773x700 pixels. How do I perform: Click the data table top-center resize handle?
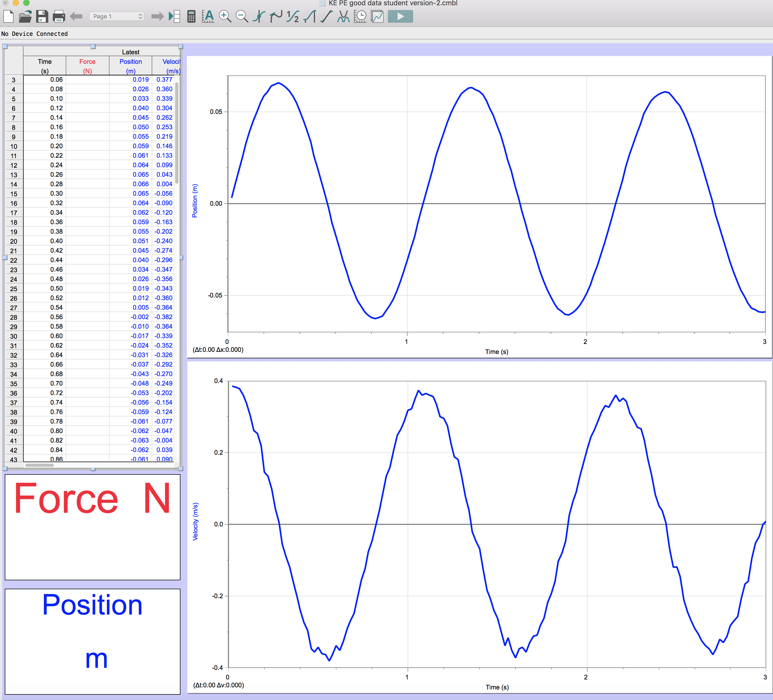93,47
